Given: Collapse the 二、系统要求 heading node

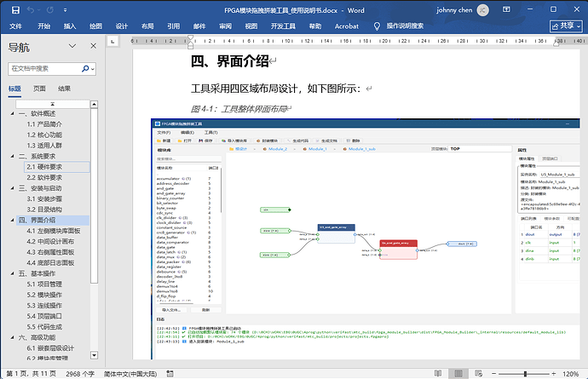Looking at the screenshot, I should coord(13,156).
